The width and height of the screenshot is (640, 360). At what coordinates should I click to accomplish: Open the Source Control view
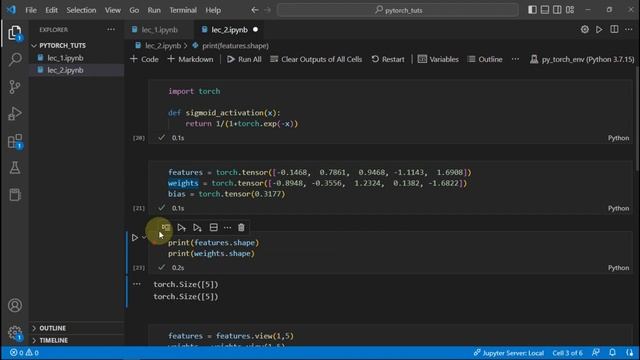pyautogui.click(x=15, y=87)
